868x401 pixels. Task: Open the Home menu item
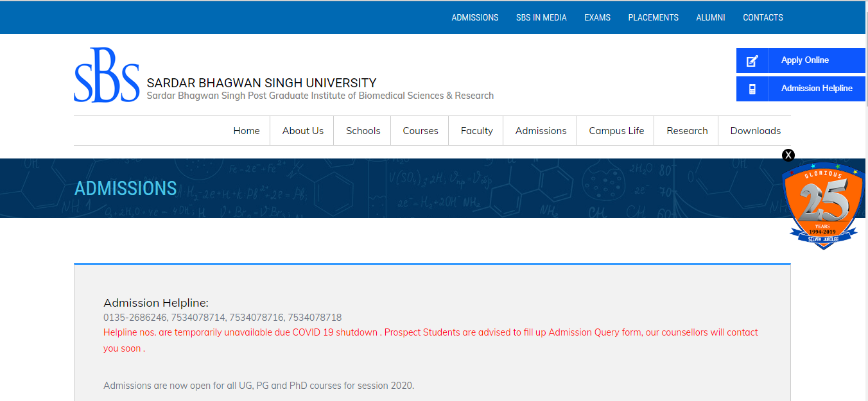247,130
